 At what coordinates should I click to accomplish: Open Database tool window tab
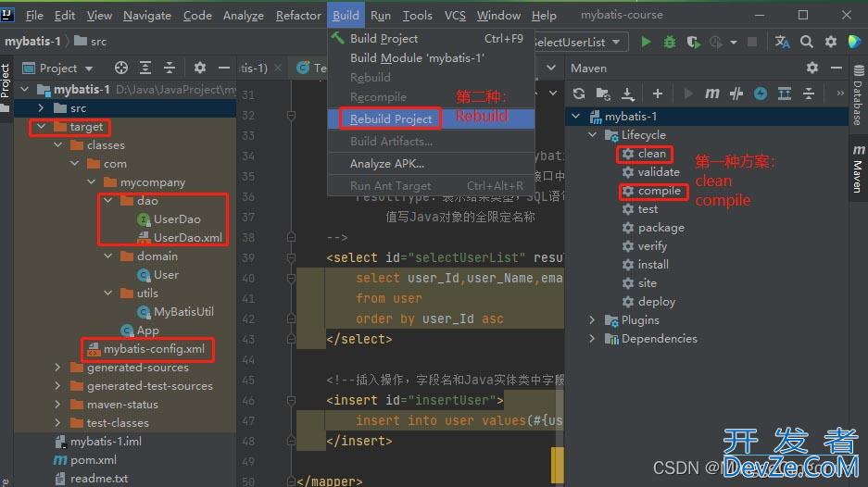[x=858, y=95]
